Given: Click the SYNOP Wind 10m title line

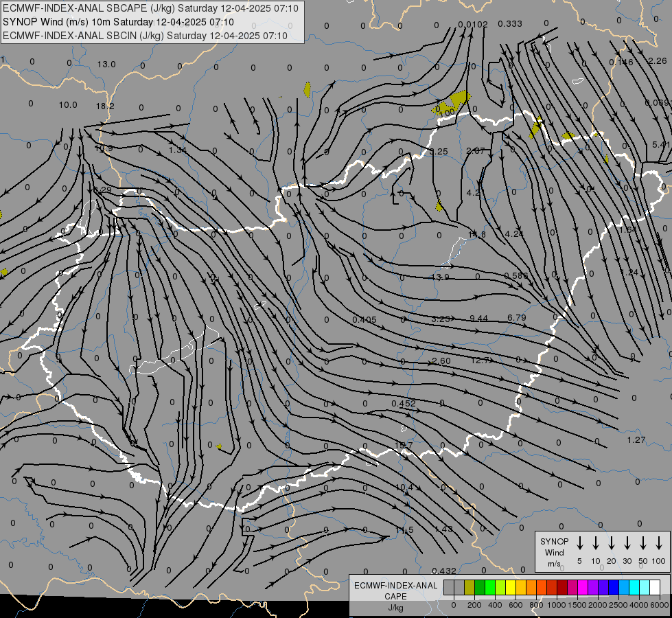Looking at the screenshot, I should click(118, 22).
